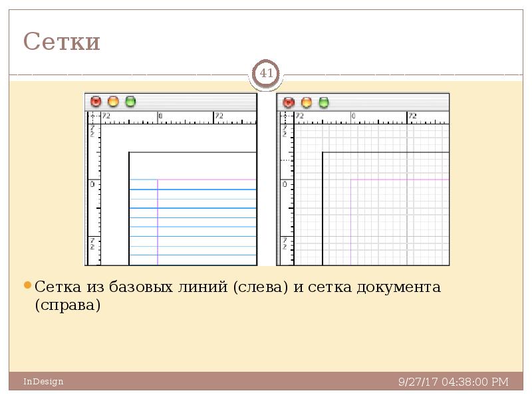
Task: Click the "InDesign" footer label
Action: click(43, 381)
